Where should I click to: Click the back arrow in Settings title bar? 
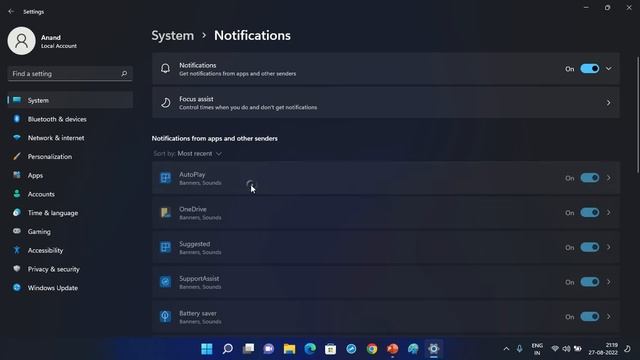(11, 11)
